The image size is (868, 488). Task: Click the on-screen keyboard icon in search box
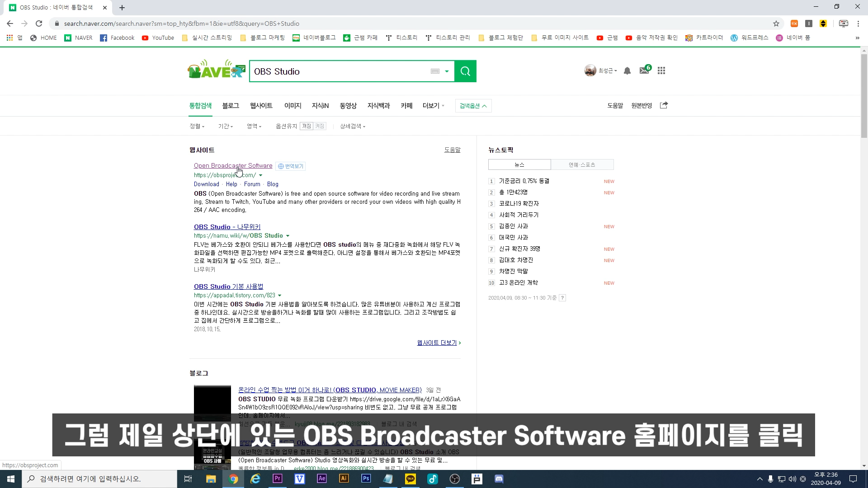pyautogui.click(x=435, y=71)
